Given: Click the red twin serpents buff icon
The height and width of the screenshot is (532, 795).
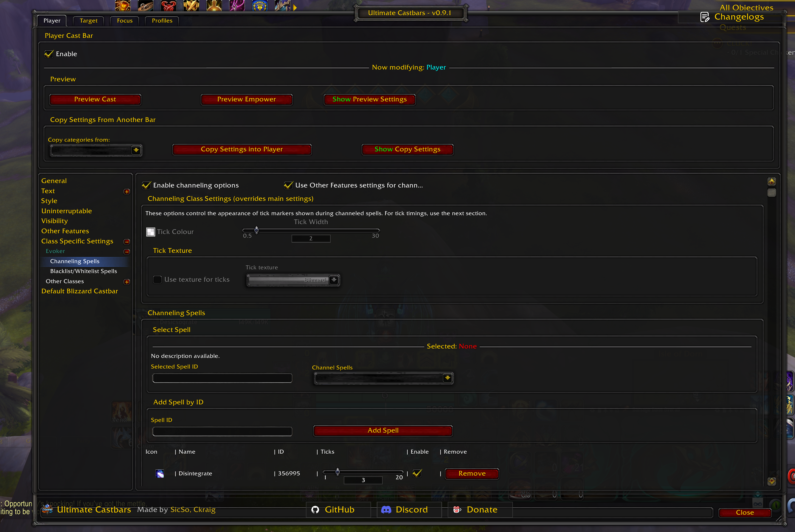Looking at the screenshot, I should point(168,5).
